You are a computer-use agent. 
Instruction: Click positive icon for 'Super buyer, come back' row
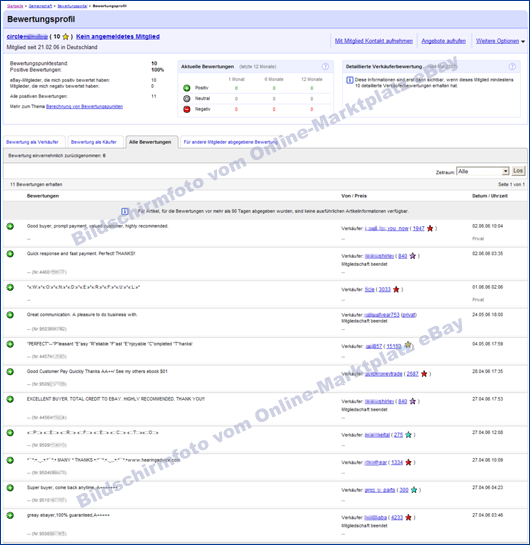point(10,488)
